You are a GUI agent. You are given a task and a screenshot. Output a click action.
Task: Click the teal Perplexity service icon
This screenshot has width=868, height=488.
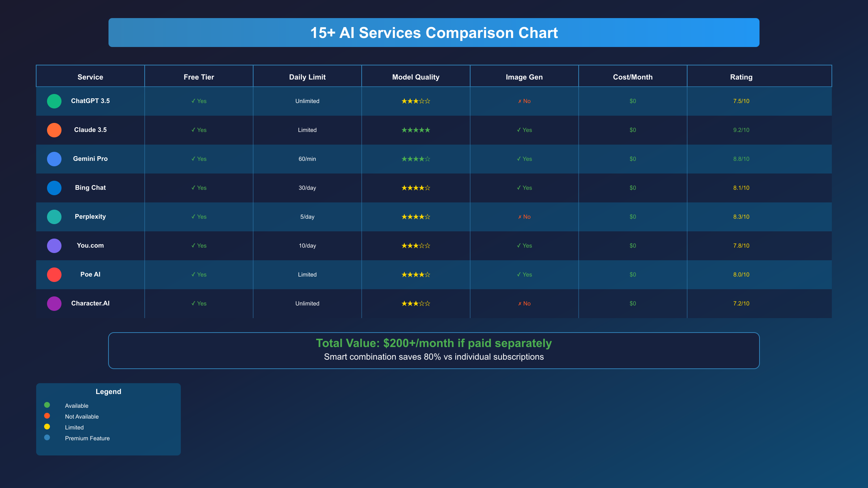pyautogui.click(x=54, y=217)
